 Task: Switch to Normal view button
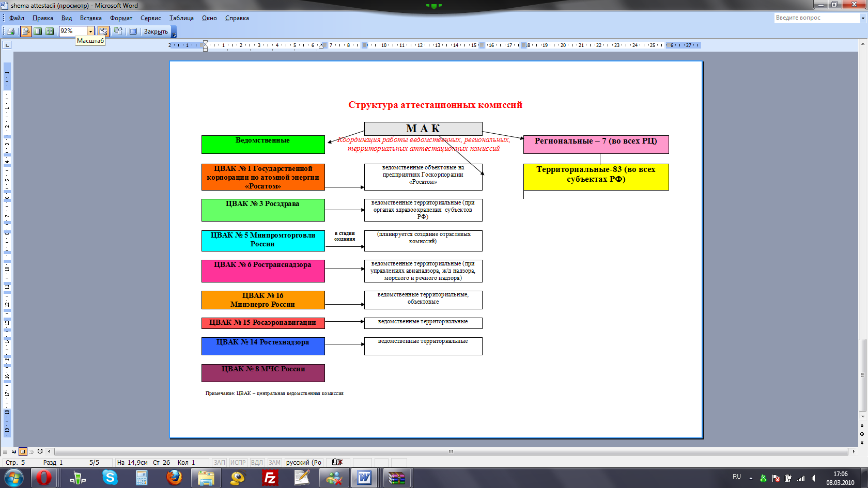[x=5, y=451]
